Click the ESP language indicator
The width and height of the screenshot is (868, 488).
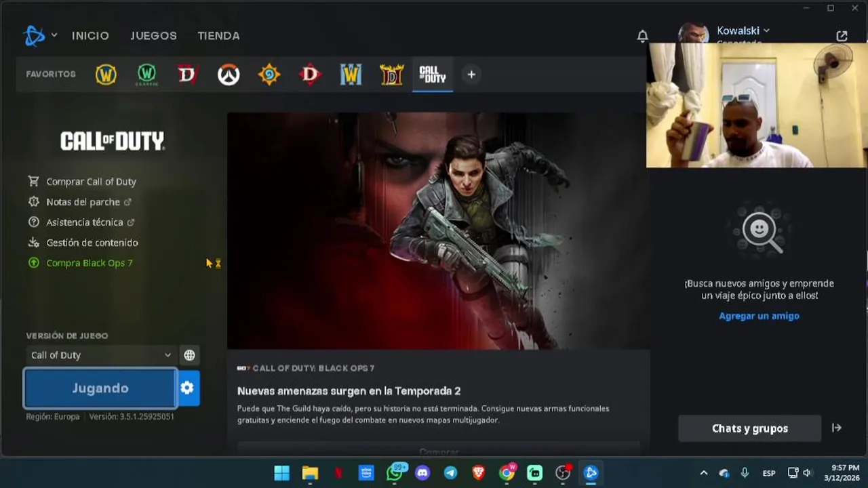tap(769, 473)
